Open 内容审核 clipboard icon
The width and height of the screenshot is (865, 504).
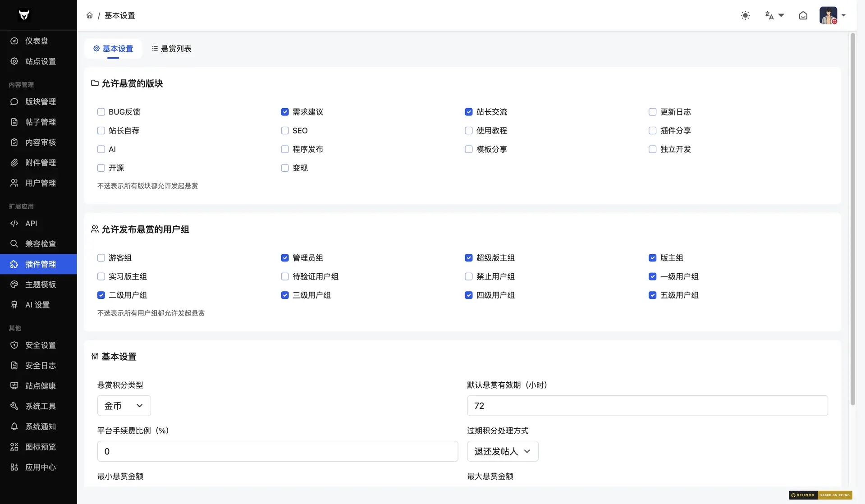pyautogui.click(x=14, y=142)
